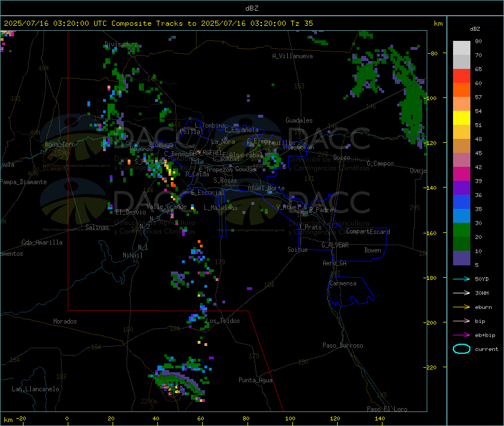Click the pink bip arrow legend icon
This screenshot has height=426, width=504.
click(x=461, y=321)
